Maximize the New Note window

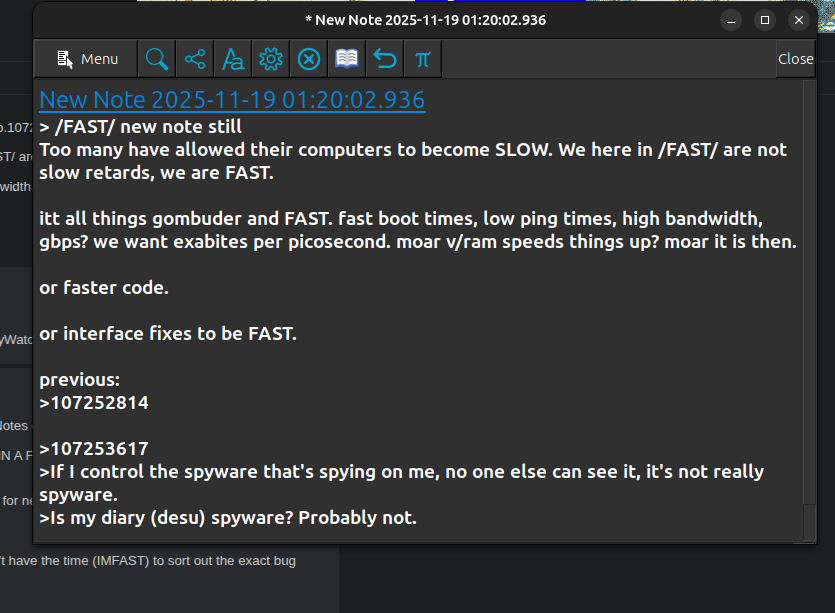tap(765, 20)
